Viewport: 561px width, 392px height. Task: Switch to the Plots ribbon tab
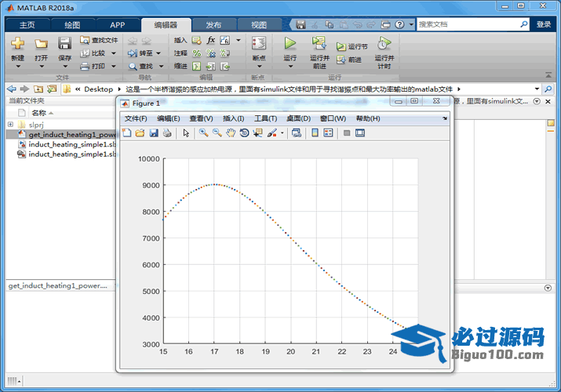pyautogui.click(x=72, y=24)
